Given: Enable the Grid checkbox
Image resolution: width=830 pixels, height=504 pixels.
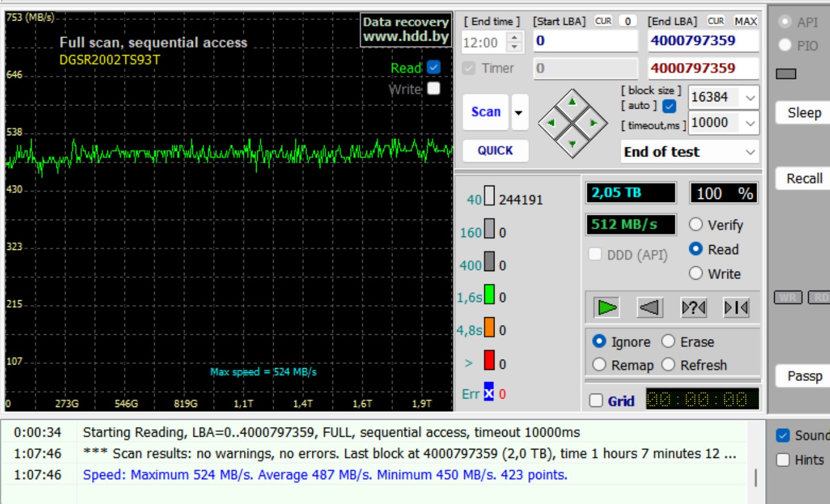Looking at the screenshot, I should point(596,400).
